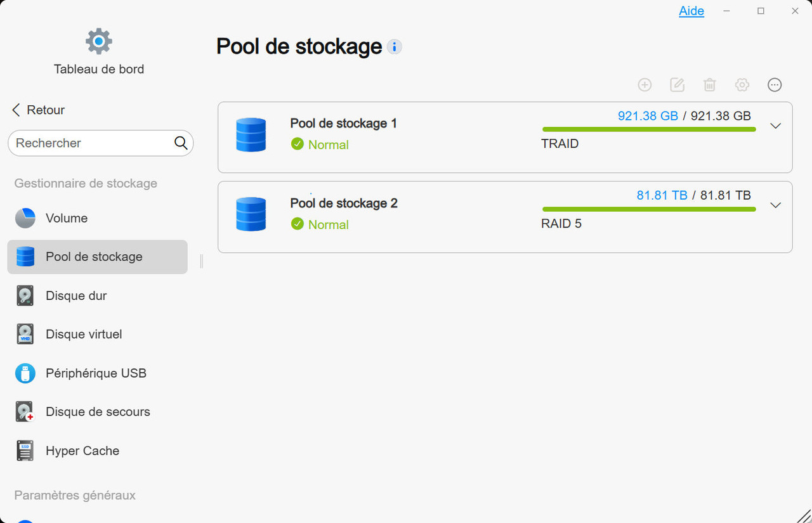Expand Pool de stockage 1 details

[775, 126]
